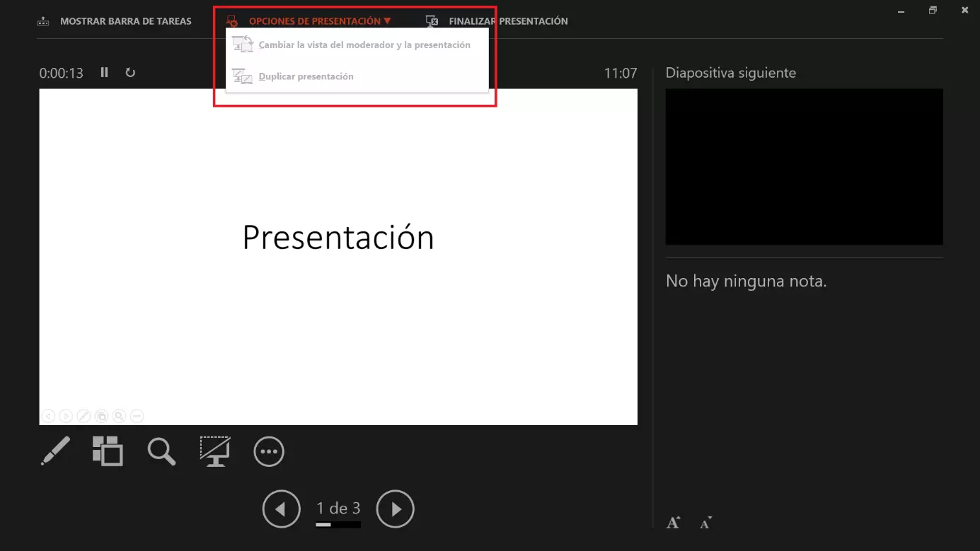The height and width of the screenshot is (551, 980).
Task: Click the No hay ninguna nota text
Action: (746, 282)
